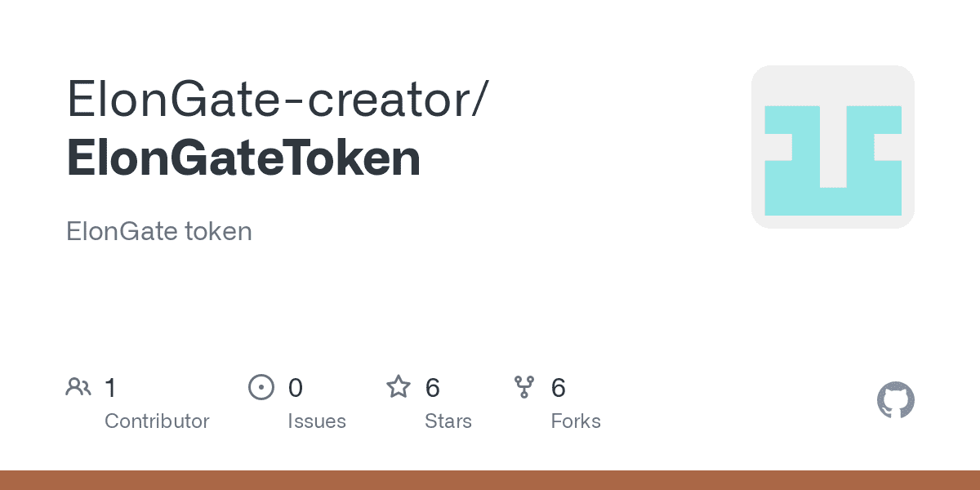Open the bold ElonGateToken repository name
This screenshot has width=980, height=490.
pos(243,158)
